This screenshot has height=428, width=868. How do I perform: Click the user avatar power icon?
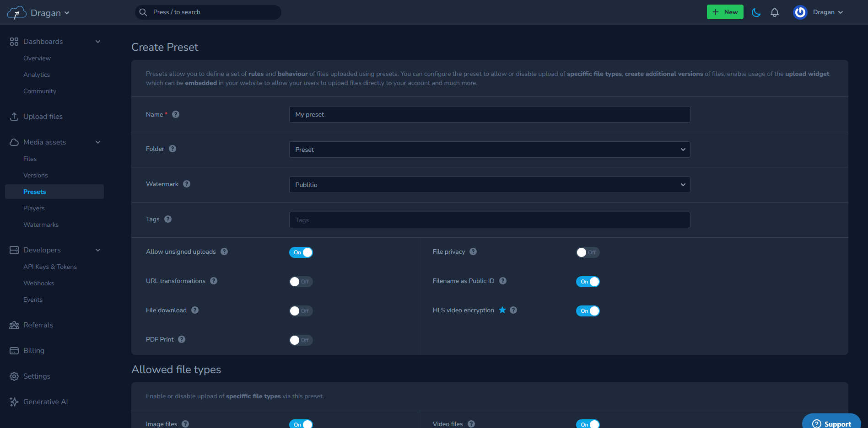click(800, 12)
